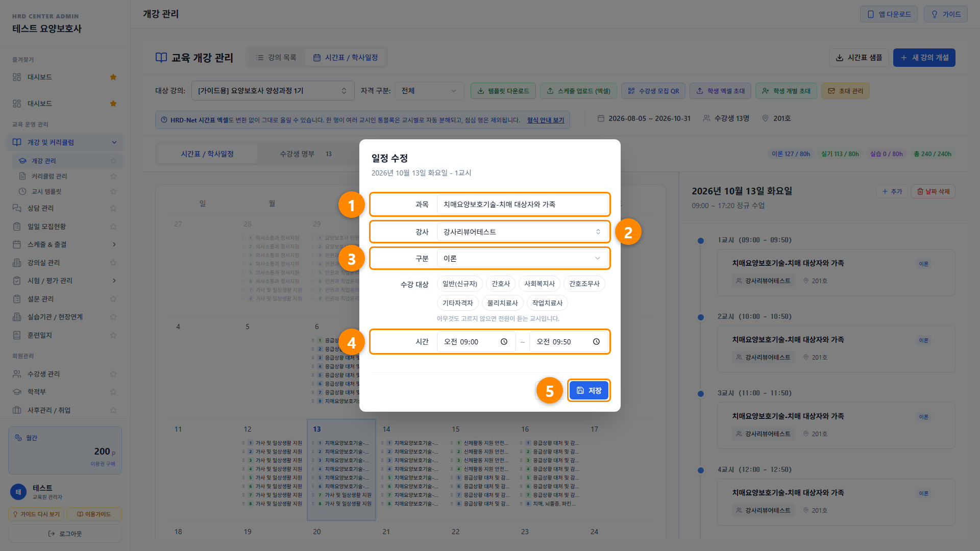
Task: Toggle favorite star for 강의실 관리
Action: pos(113,263)
